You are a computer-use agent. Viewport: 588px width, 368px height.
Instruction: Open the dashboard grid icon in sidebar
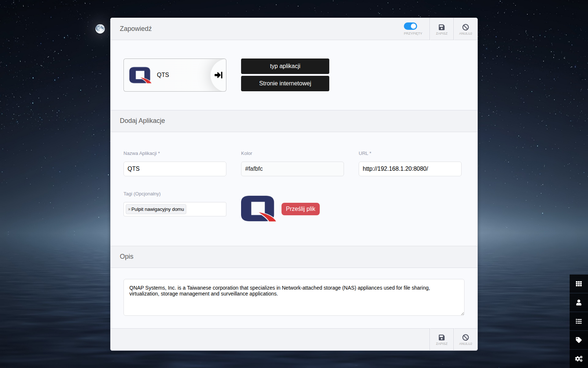[579, 284]
